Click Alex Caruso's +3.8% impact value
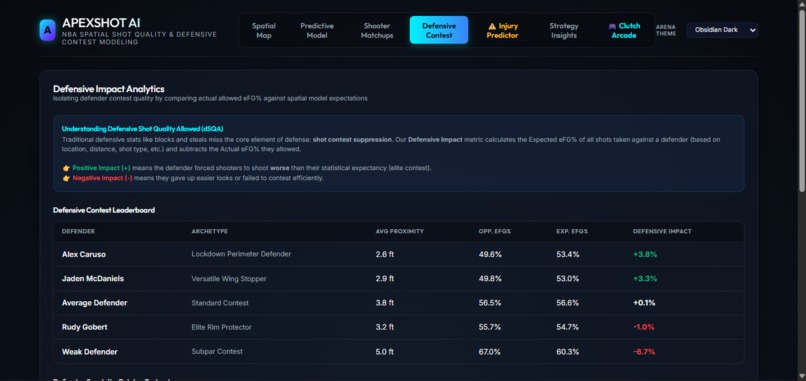The image size is (806, 381). [645, 254]
